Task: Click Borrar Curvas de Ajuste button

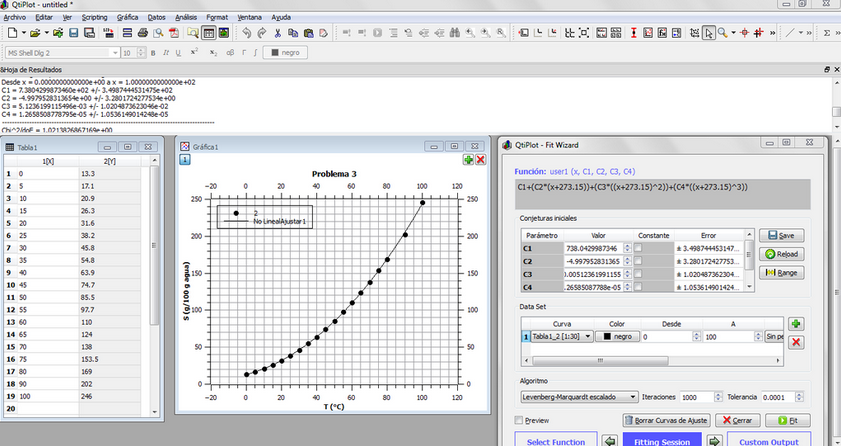Action: (667, 420)
